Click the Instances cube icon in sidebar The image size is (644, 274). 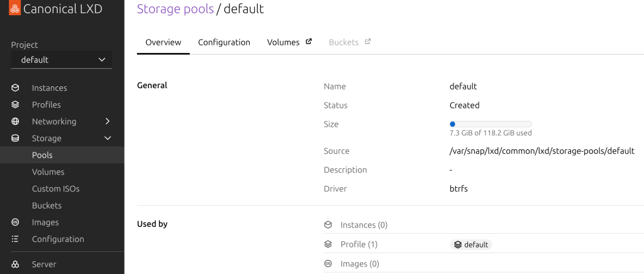coord(15,88)
